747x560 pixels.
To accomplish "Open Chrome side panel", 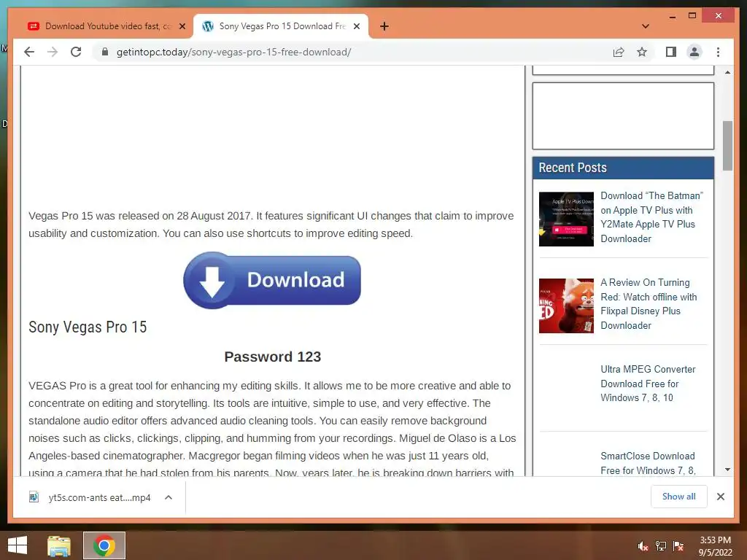I will click(x=671, y=52).
